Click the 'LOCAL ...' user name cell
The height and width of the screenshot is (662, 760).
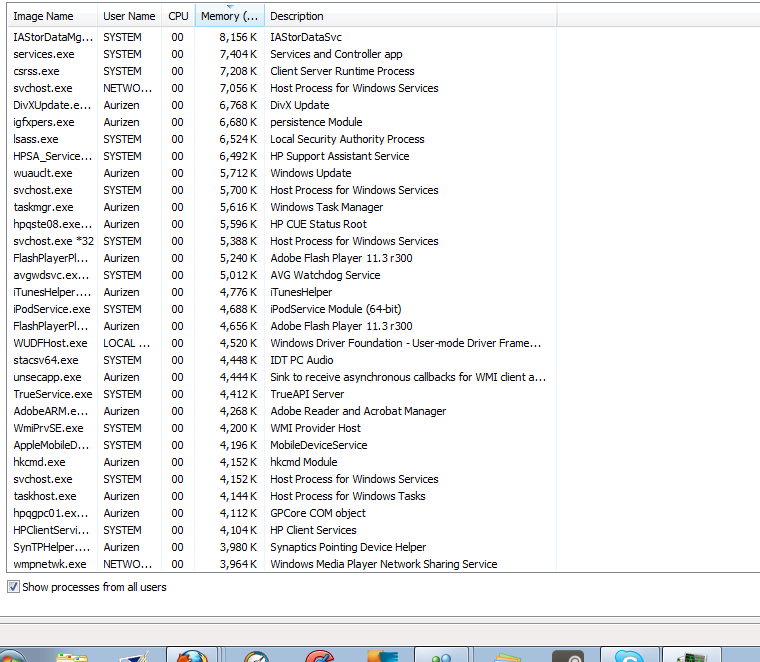[127, 343]
